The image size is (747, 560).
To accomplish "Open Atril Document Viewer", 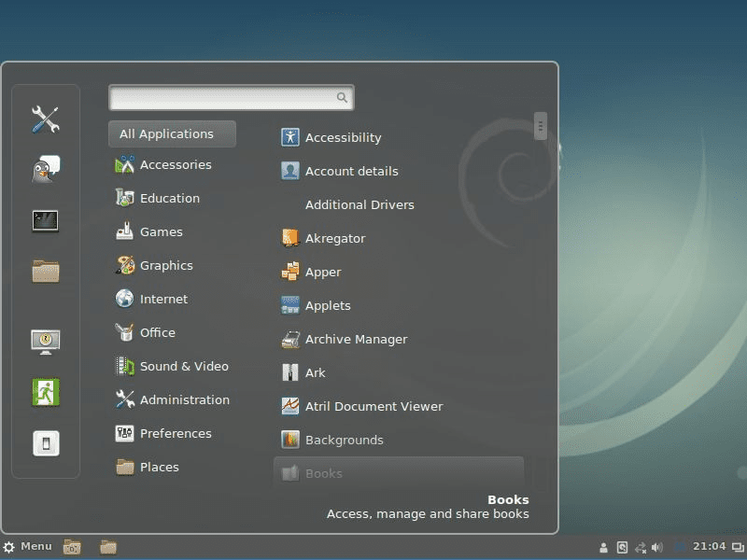I will click(373, 407).
